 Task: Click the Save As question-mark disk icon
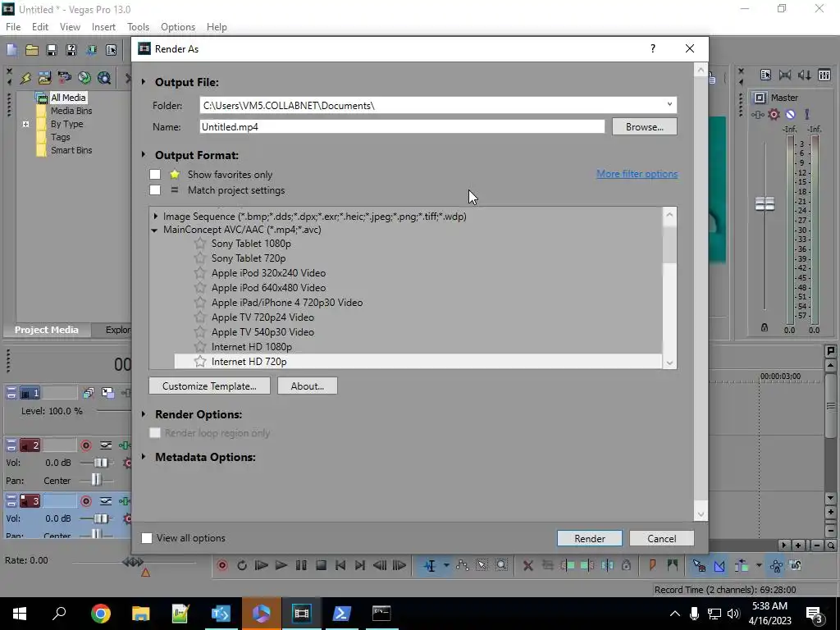click(x=71, y=50)
